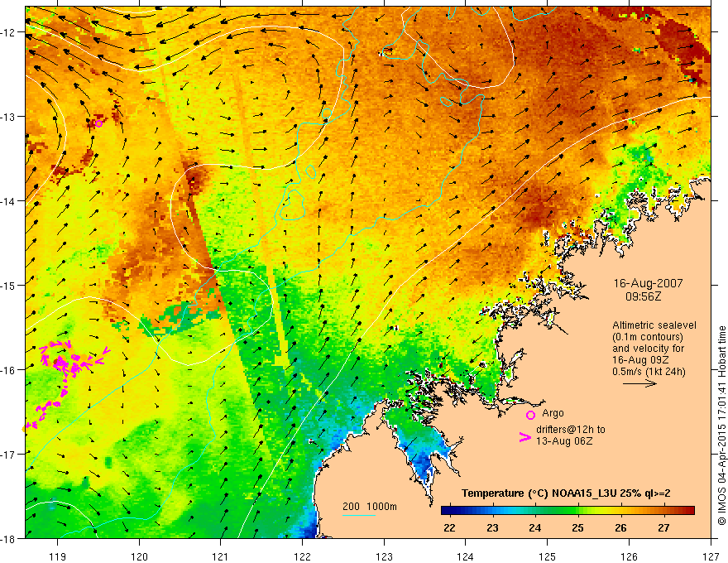Click latitude axis label -16
This screenshot has width=728, height=563.
click(x=9, y=370)
